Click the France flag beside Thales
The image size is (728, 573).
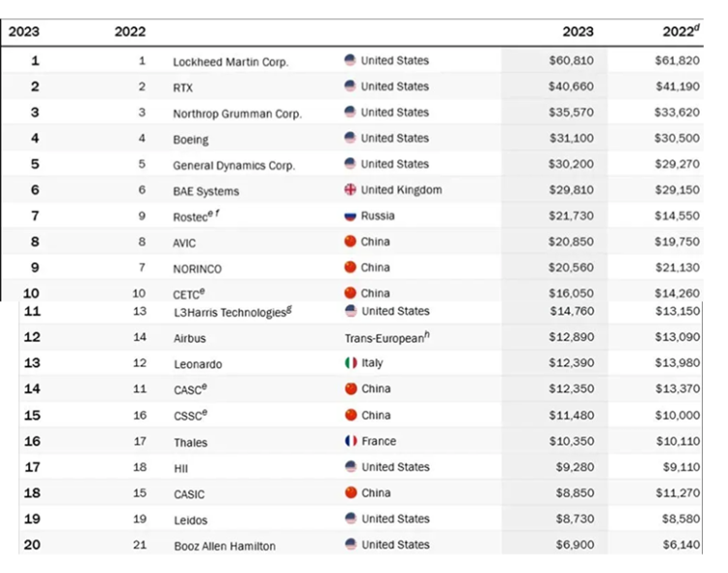point(351,441)
